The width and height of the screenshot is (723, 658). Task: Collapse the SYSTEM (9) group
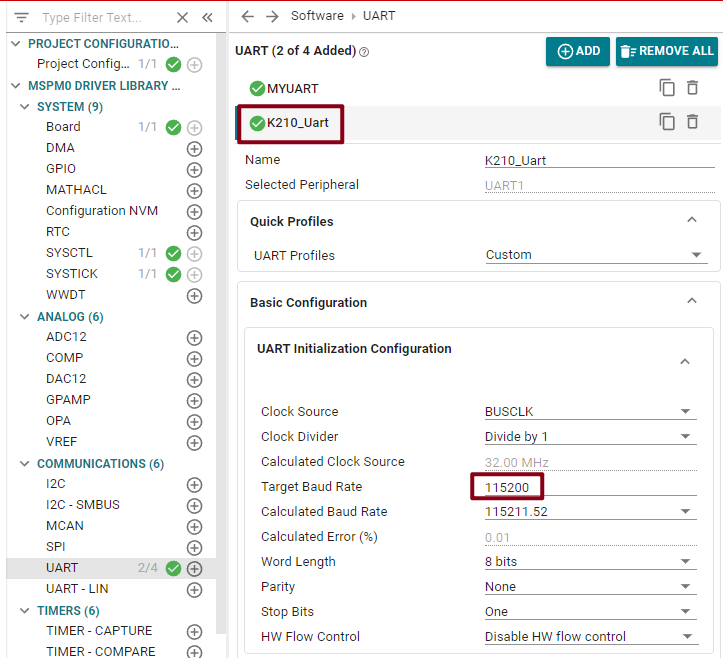click(24, 107)
